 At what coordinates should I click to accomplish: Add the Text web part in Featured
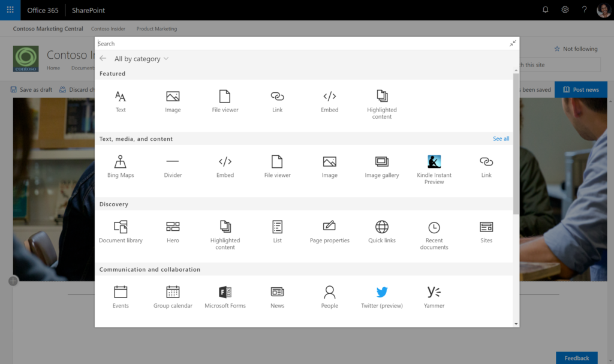(x=121, y=102)
